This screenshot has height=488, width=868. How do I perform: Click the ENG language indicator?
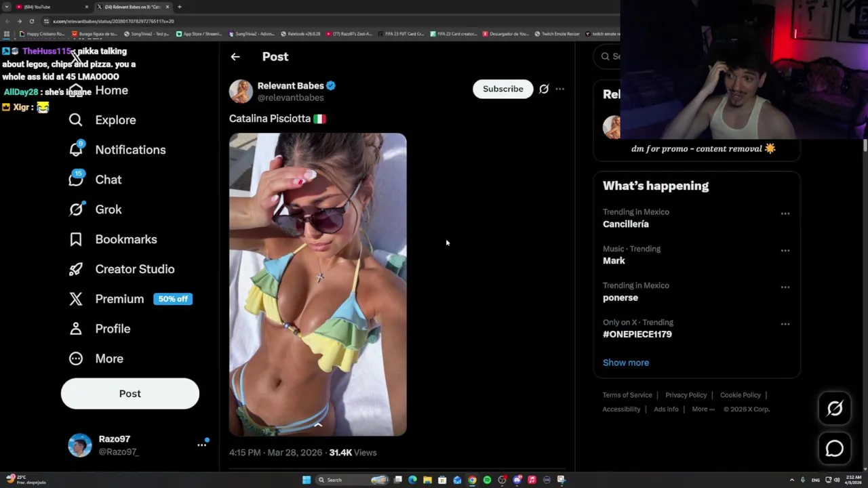point(816,480)
